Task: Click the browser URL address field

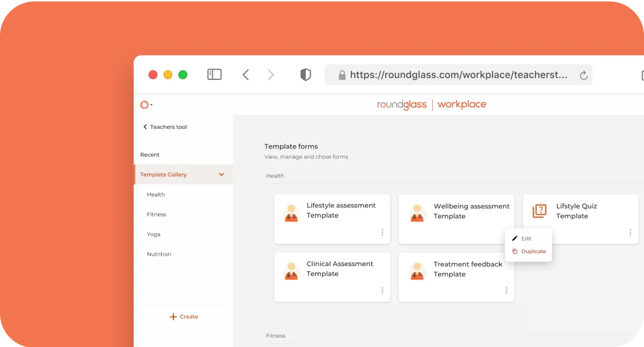Action: coord(458,75)
